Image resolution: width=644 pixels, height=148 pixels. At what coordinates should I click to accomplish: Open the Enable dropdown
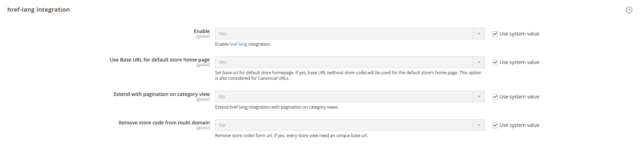pos(350,34)
